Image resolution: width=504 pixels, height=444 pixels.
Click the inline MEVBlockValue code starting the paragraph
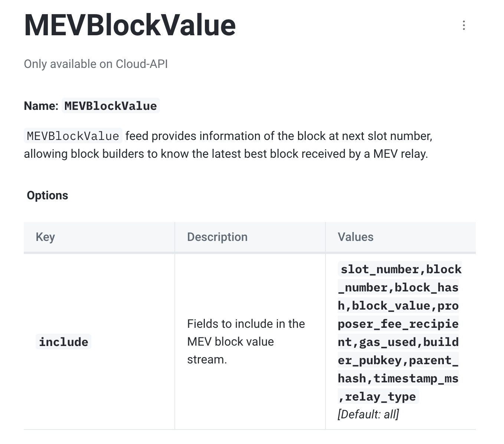click(x=73, y=136)
